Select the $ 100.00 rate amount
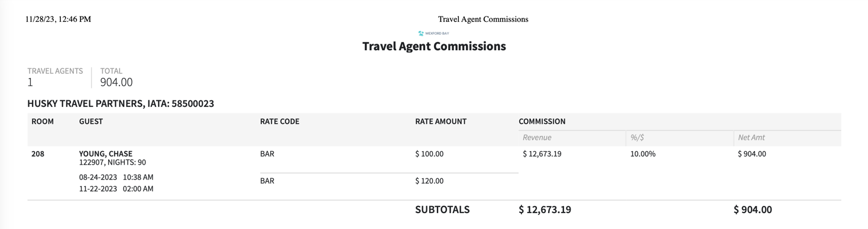This screenshot has height=229, width=868. point(429,154)
